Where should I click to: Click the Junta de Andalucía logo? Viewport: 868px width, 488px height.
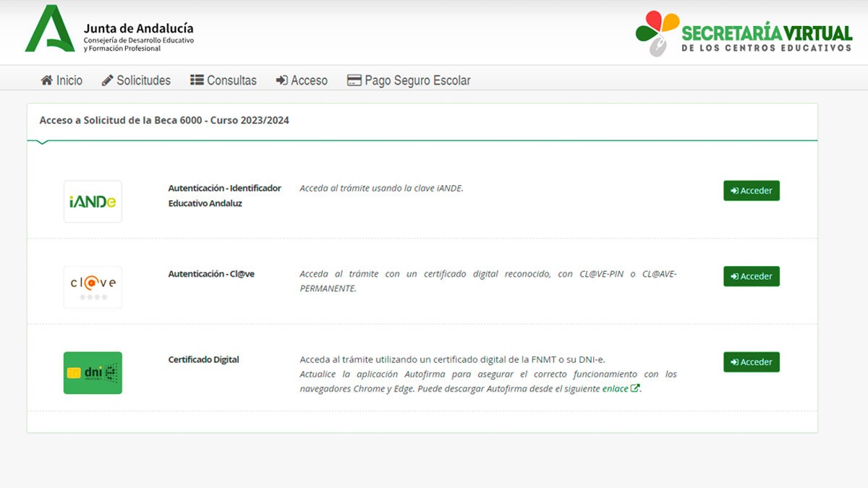tap(110, 30)
